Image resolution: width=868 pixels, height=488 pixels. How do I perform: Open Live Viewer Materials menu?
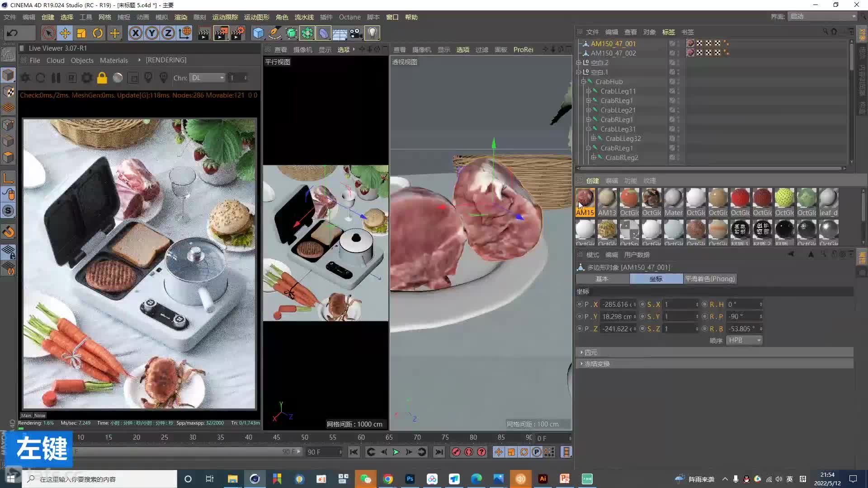coord(114,60)
